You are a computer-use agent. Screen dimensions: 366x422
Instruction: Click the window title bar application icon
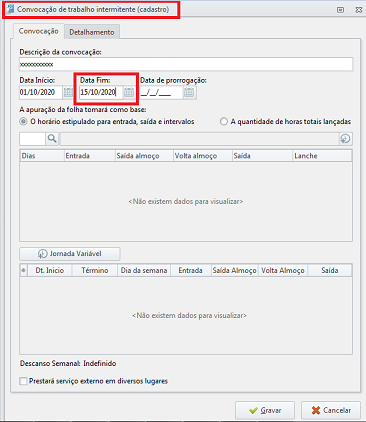(x=10, y=9)
